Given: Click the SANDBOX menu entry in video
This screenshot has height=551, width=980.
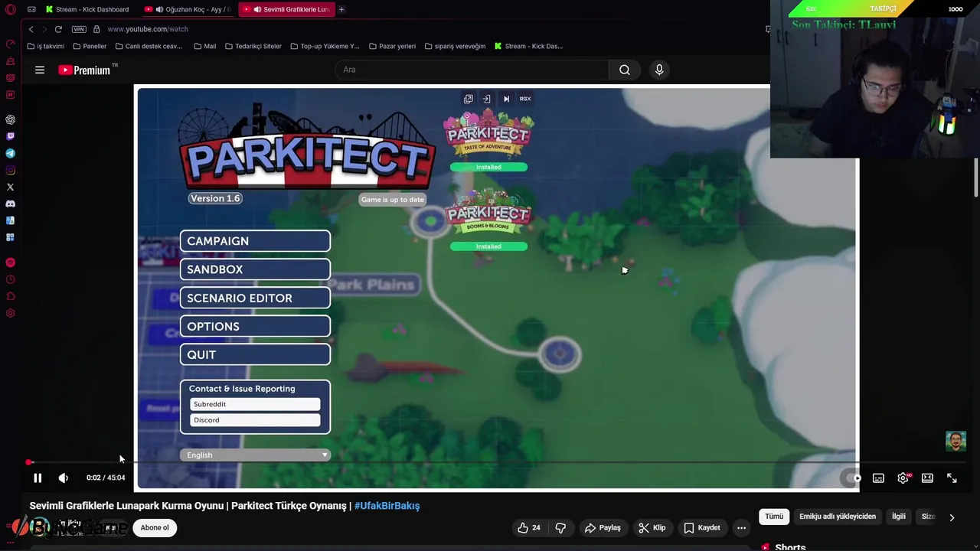Looking at the screenshot, I should tap(255, 269).
